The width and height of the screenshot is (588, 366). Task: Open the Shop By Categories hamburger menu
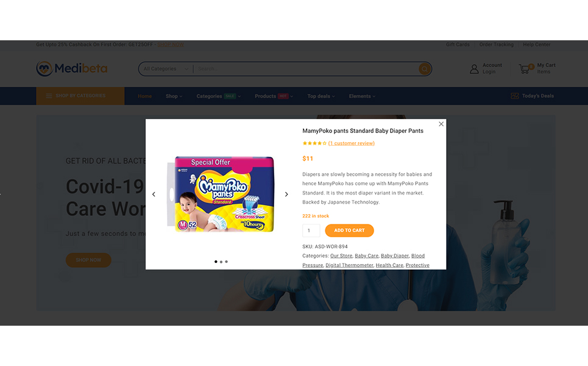pyautogui.click(x=49, y=96)
